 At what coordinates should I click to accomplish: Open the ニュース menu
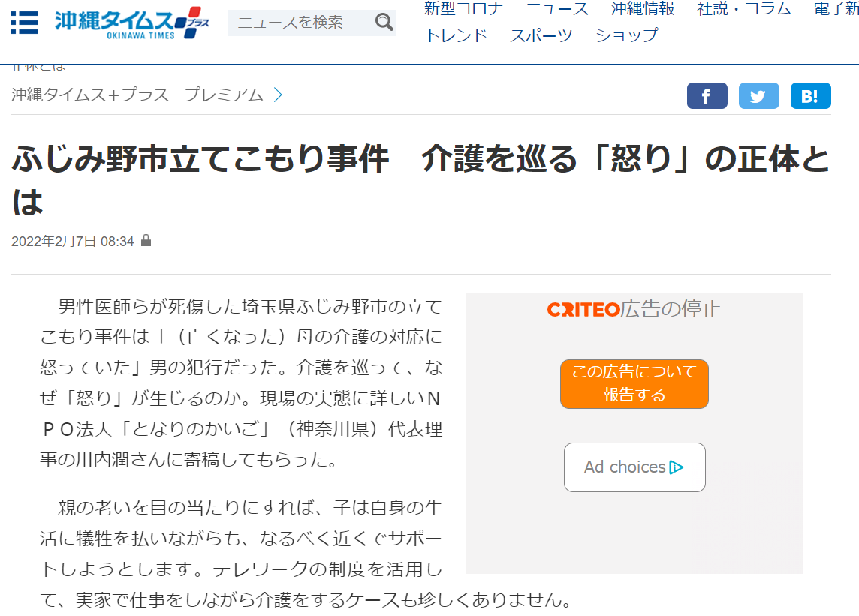pyautogui.click(x=557, y=8)
